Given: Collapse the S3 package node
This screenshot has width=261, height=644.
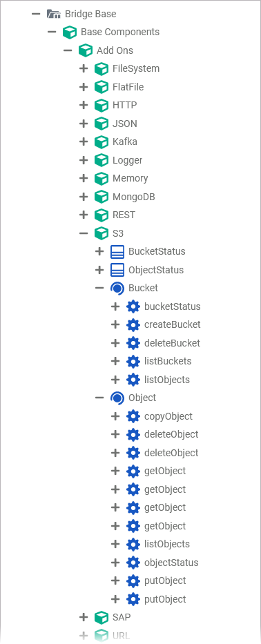Looking at the screenshot, I should 84,233.
